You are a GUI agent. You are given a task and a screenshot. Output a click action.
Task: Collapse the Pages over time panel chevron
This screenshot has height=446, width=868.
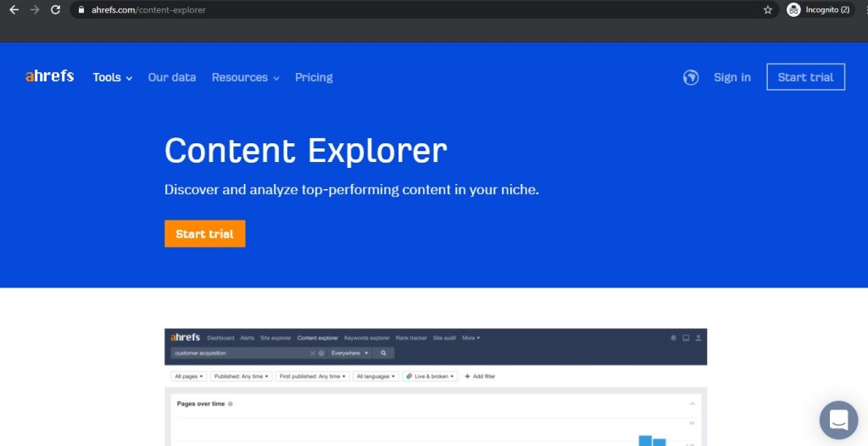click(692, 404)
